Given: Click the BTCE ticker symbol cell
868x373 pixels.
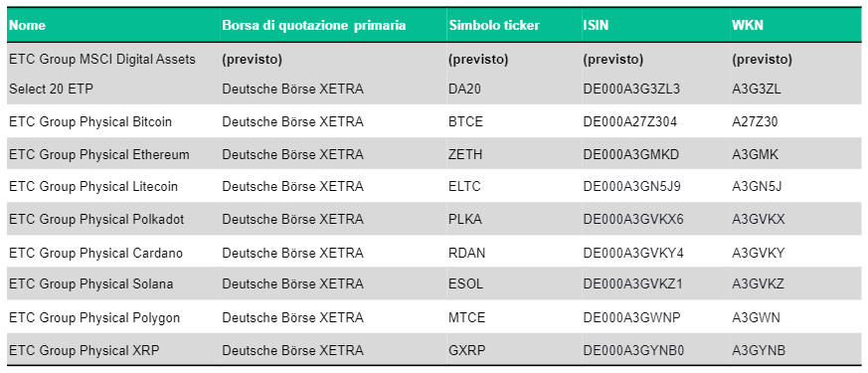Looking at the screenshot, I should 465,121.
